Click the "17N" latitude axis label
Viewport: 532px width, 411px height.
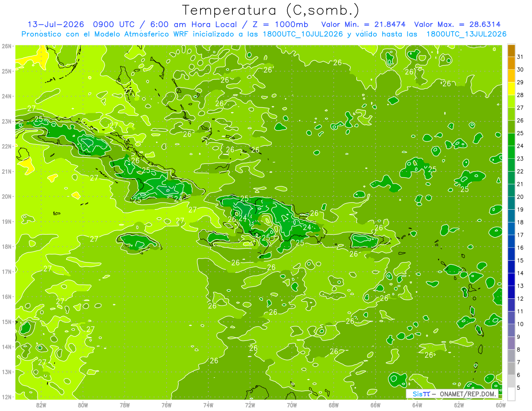click(6, 272)
